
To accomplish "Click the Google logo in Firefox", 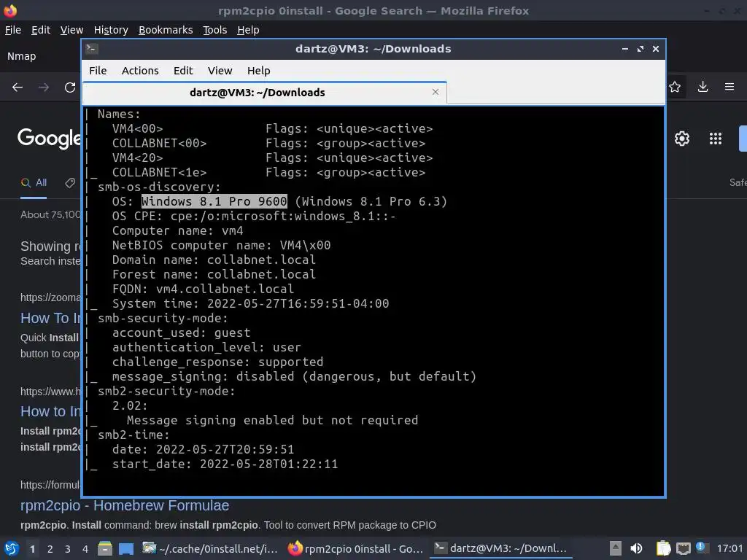I will coord(49,138).
